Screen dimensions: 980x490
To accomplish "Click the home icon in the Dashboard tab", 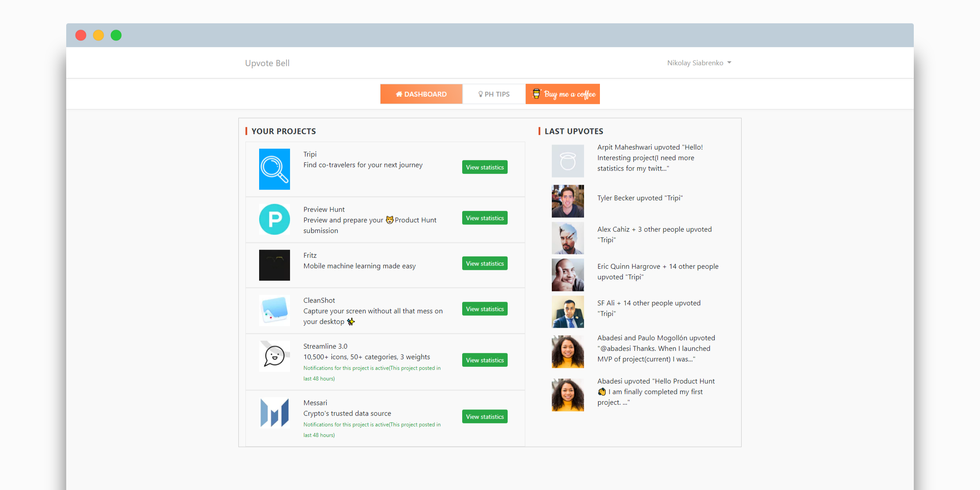I will point(399,94).
